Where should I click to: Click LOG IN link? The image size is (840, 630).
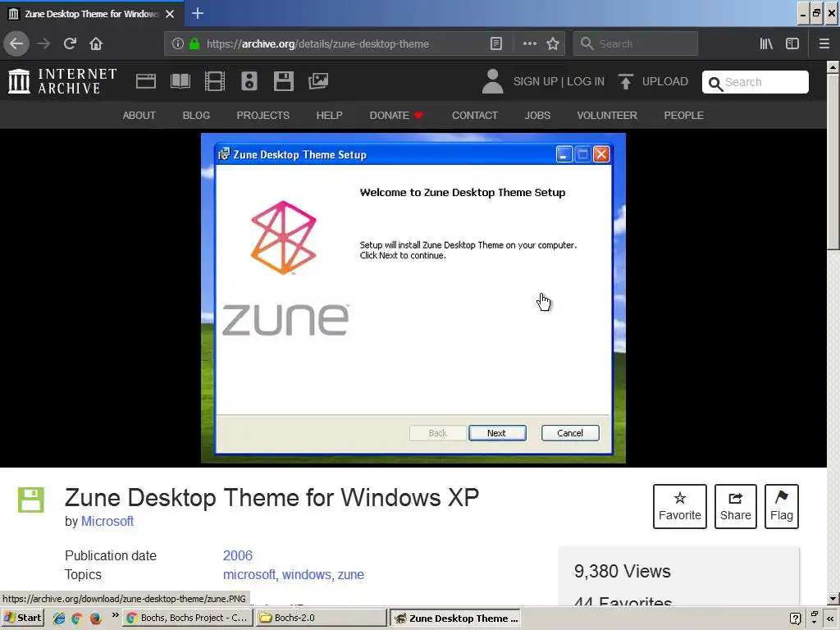(586, 81)
